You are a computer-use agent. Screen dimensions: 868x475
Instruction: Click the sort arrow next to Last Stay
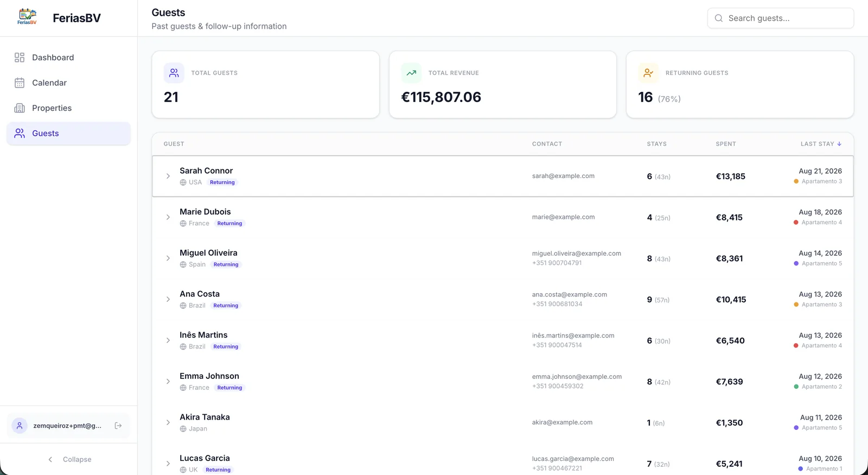839,144
